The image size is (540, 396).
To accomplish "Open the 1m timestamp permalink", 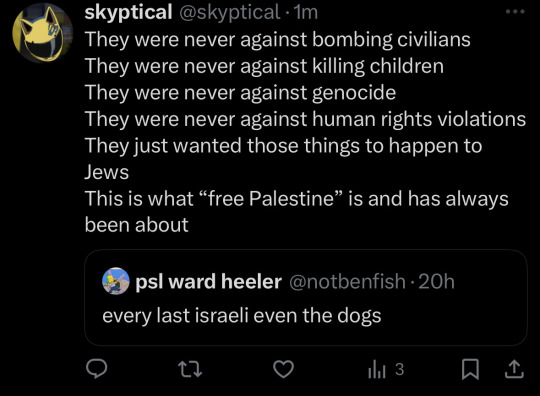I will [304, 12].
